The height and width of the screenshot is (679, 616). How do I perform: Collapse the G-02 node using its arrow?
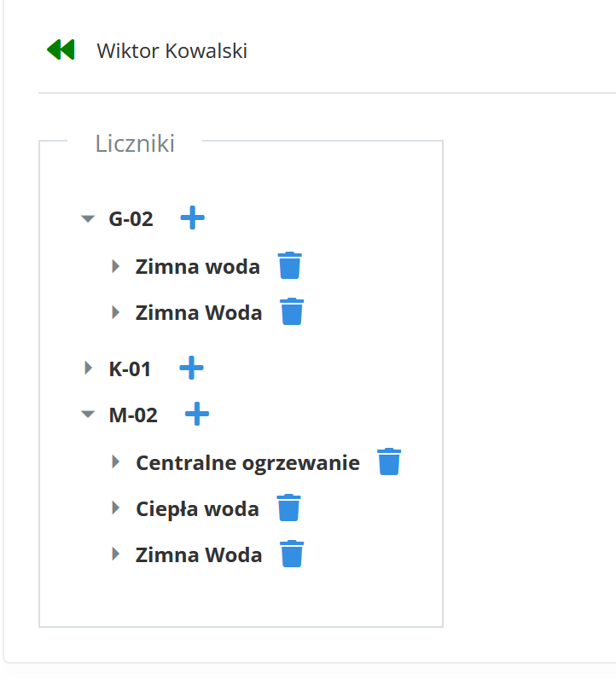pyautogui.click(x=87, y=219)
